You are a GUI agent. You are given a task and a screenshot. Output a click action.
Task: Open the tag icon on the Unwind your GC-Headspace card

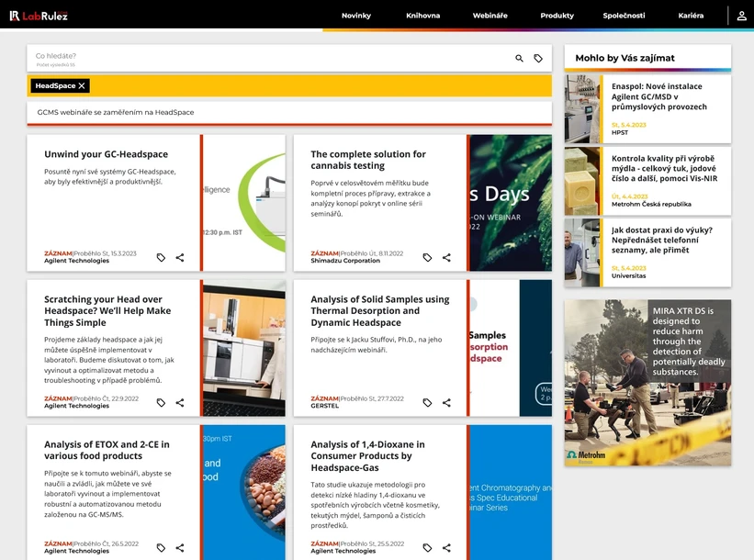point(161,258)
